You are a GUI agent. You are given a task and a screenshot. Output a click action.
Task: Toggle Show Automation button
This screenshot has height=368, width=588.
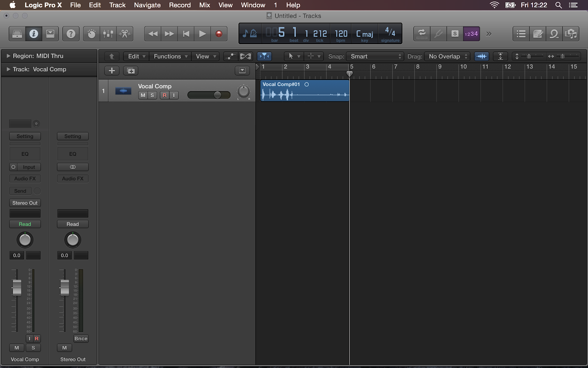[230, 56]
